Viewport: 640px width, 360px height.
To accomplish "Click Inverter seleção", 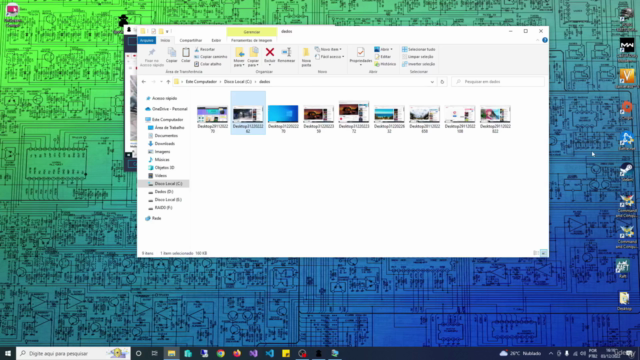I will [419, 64].
